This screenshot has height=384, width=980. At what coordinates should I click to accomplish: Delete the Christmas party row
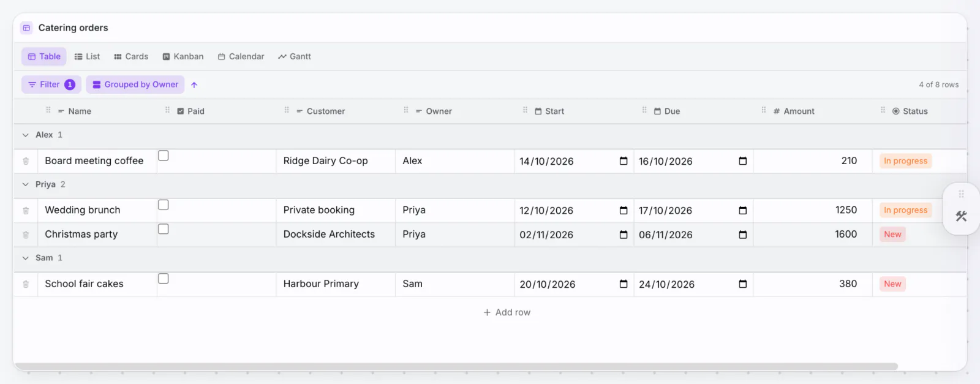(26, 235)
